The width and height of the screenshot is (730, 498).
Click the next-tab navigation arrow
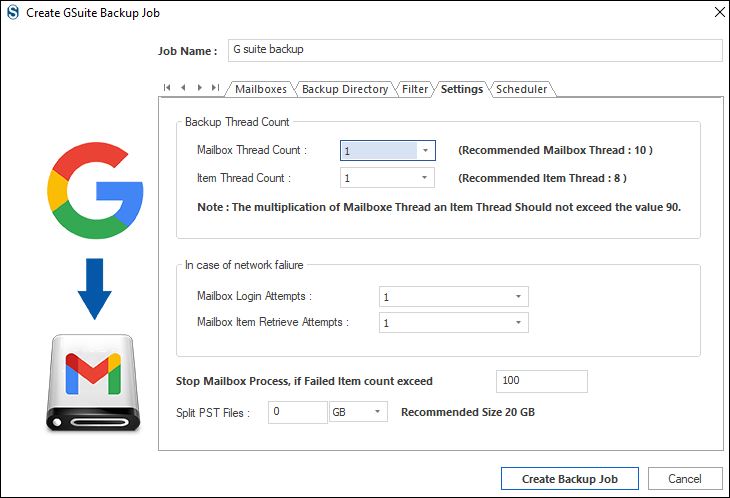click(200, 87)
